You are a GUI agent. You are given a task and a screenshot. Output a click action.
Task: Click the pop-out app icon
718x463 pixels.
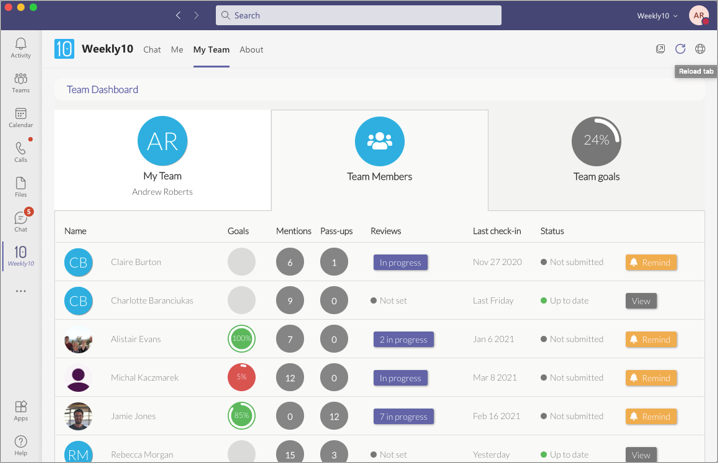pyautogui.click(x=660, y=49)
